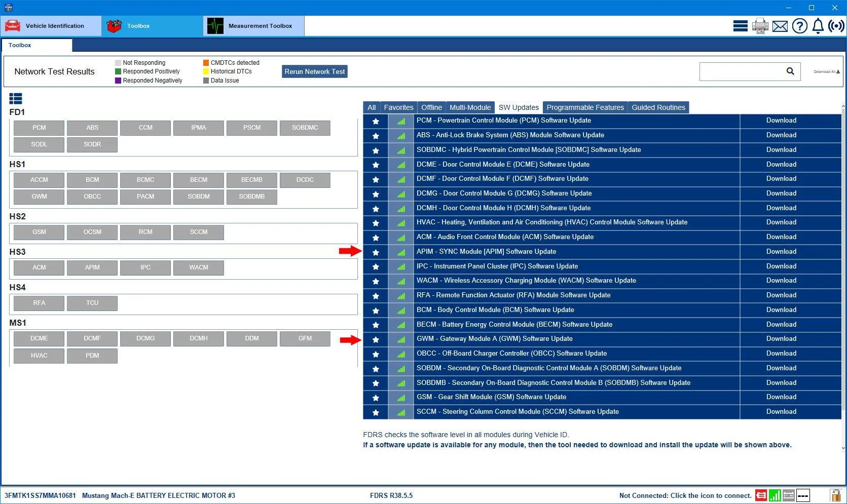Open the Measurement Toolbox tab
Screen dimensions: 847x504
[x=253, y=26]
